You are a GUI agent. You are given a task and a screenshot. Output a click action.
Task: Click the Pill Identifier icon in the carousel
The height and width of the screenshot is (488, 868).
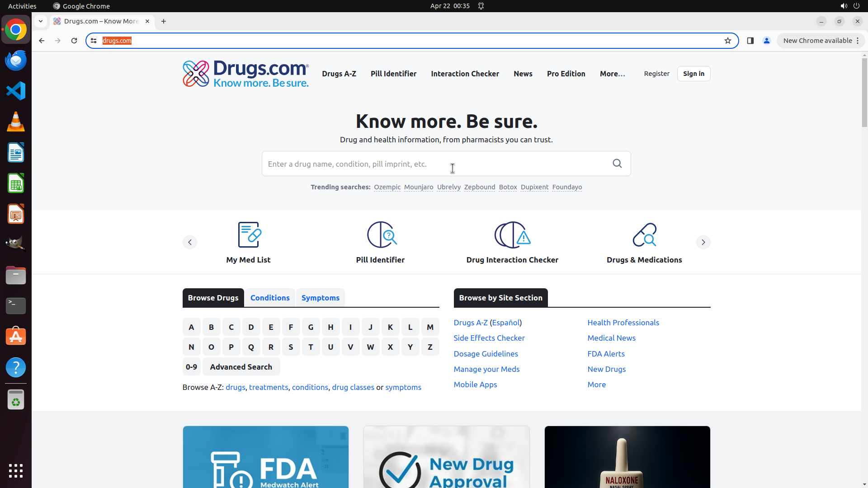[x=381, y=235]
